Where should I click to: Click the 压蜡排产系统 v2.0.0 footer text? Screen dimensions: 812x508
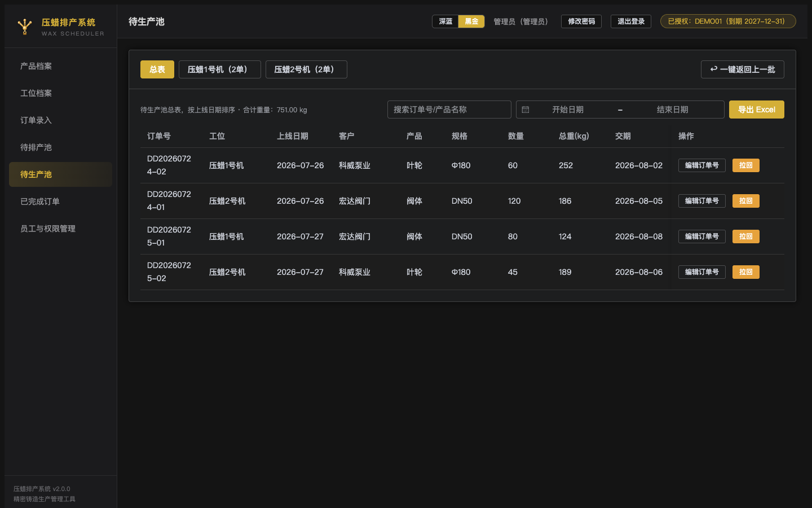[x=42, y=489]
